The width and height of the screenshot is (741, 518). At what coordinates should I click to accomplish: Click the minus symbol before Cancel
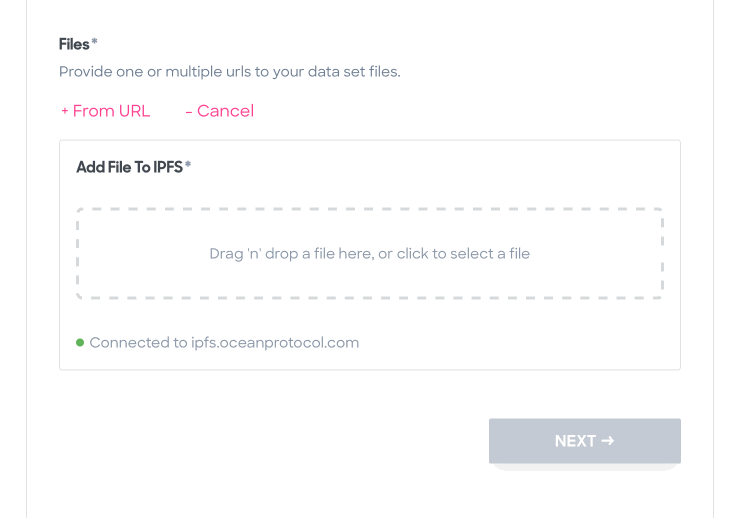[x=189, y=112]
